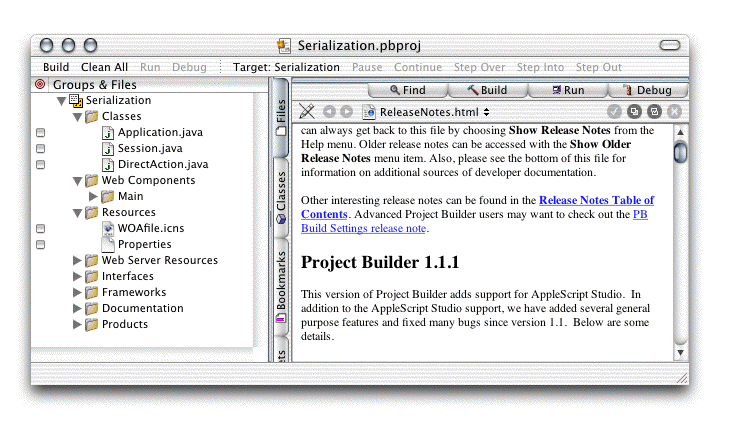Collapse the Web Components group
Viewport: 734px width, 438px height.
click(x=77, y=181)
